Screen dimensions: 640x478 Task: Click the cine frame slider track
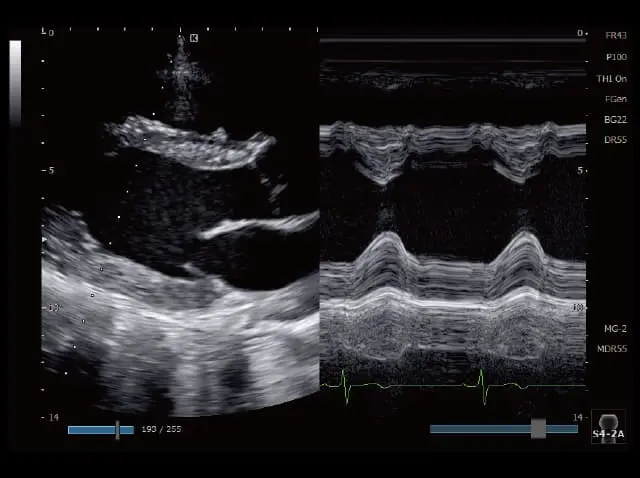pos(90,429)
